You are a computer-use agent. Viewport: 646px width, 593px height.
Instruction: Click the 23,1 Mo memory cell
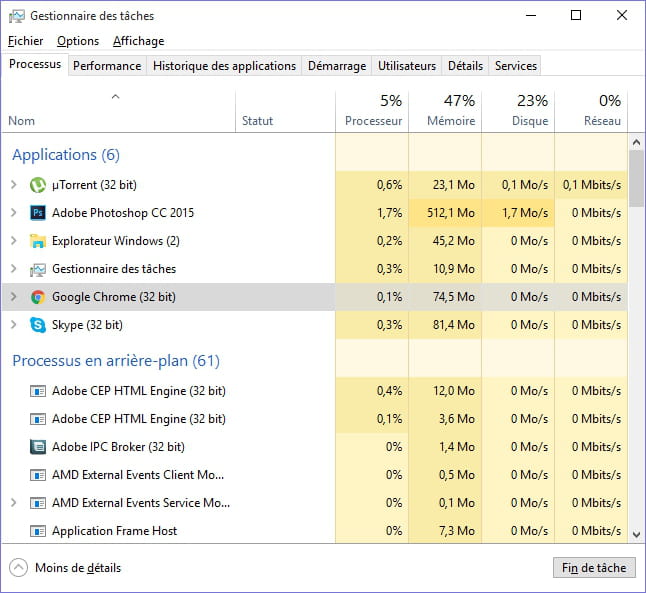[445, 185]
